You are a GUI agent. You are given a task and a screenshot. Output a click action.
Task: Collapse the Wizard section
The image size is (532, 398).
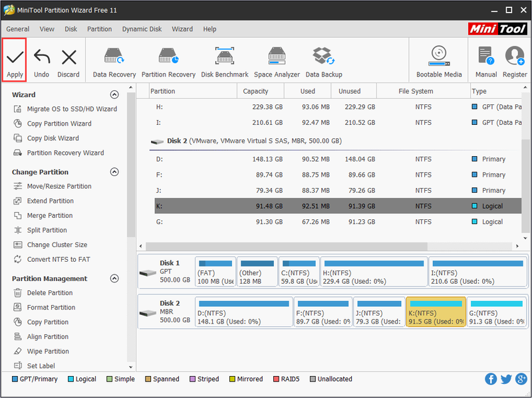(114, 94)
